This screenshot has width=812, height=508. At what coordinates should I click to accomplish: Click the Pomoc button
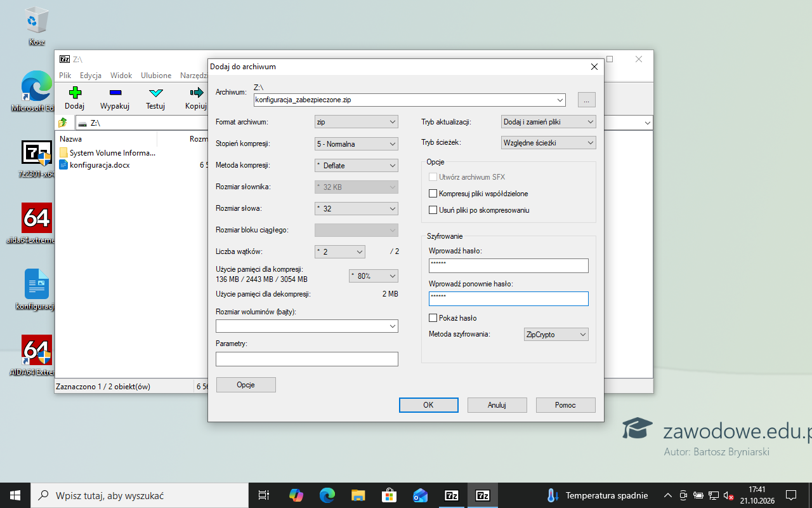click(x=565, y=405)
